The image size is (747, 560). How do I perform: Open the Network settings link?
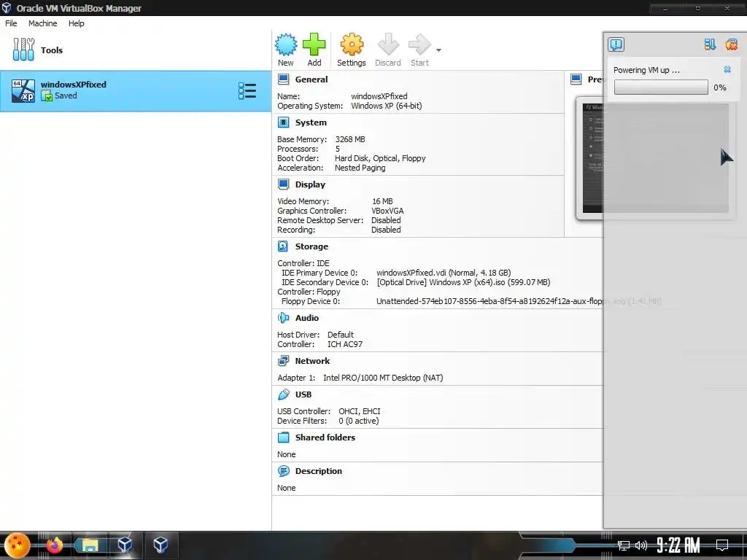[312, 361]
